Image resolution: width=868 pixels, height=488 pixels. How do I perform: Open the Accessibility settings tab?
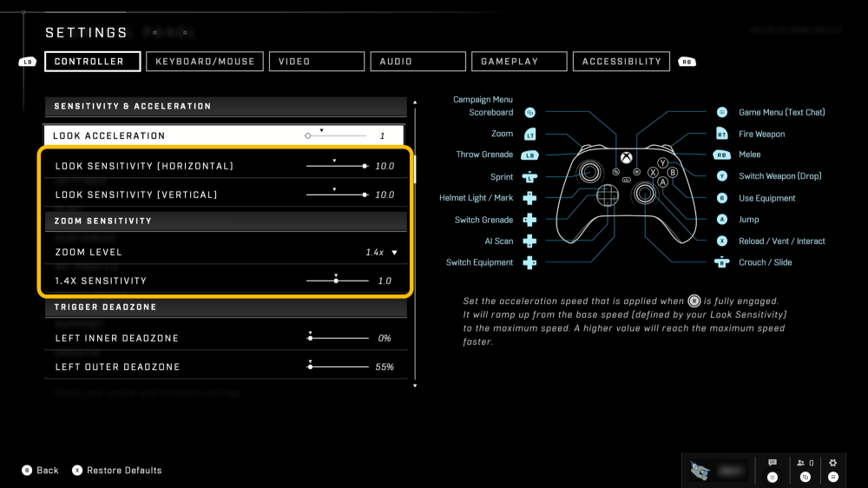point(621,62)
